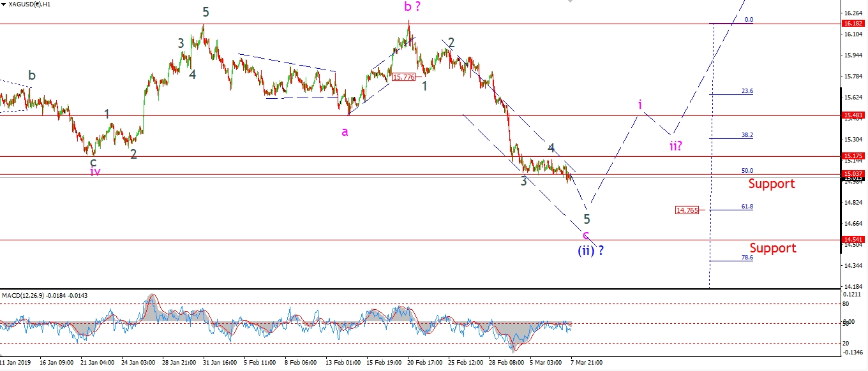The width and height of the screenshot is (868, 371).
Task: Select the blue '(ii) ?' wave label
Action: click(x=590, y=251)
